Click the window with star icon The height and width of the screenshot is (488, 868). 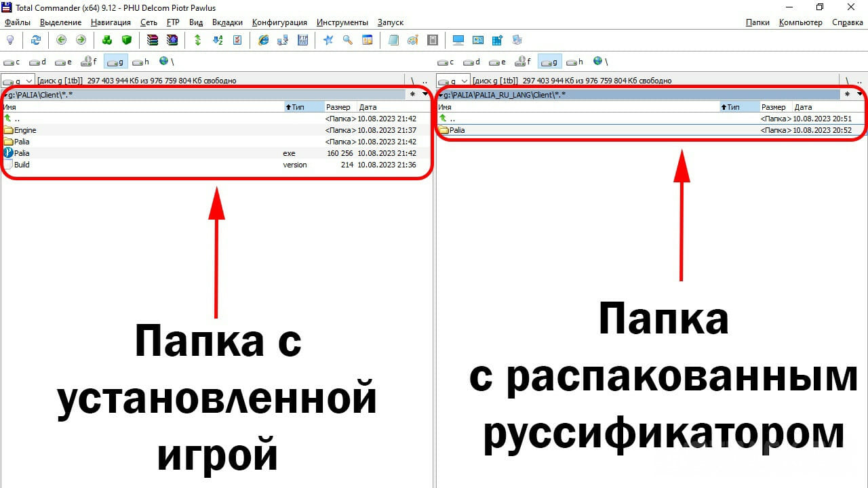[498, 40]
